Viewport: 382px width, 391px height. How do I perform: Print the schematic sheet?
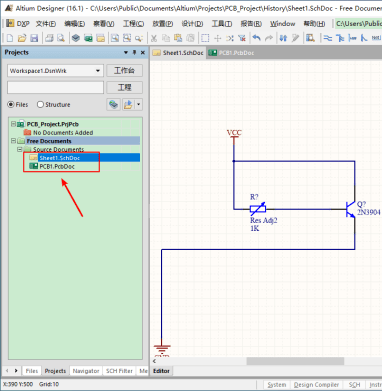[x=49, y=38]
